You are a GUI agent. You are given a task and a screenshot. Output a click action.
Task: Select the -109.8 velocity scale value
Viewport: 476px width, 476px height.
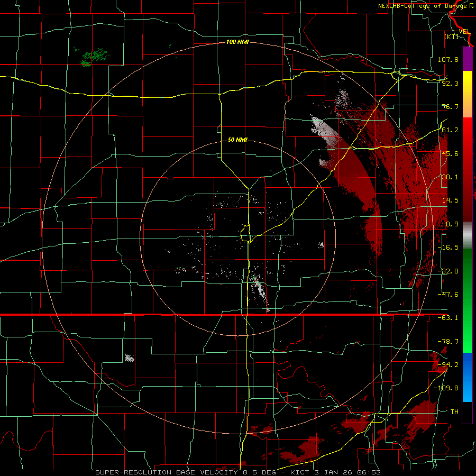tap(446, 388)
